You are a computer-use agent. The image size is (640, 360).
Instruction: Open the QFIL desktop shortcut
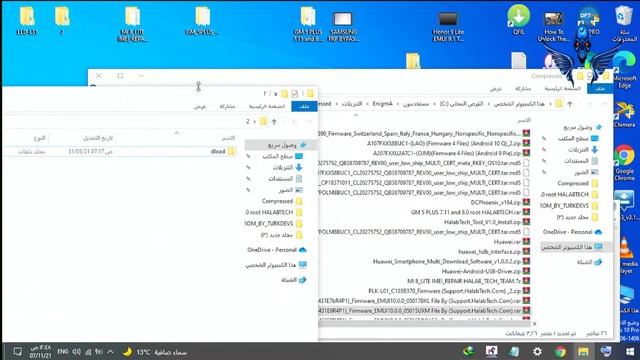pos(518,20)
